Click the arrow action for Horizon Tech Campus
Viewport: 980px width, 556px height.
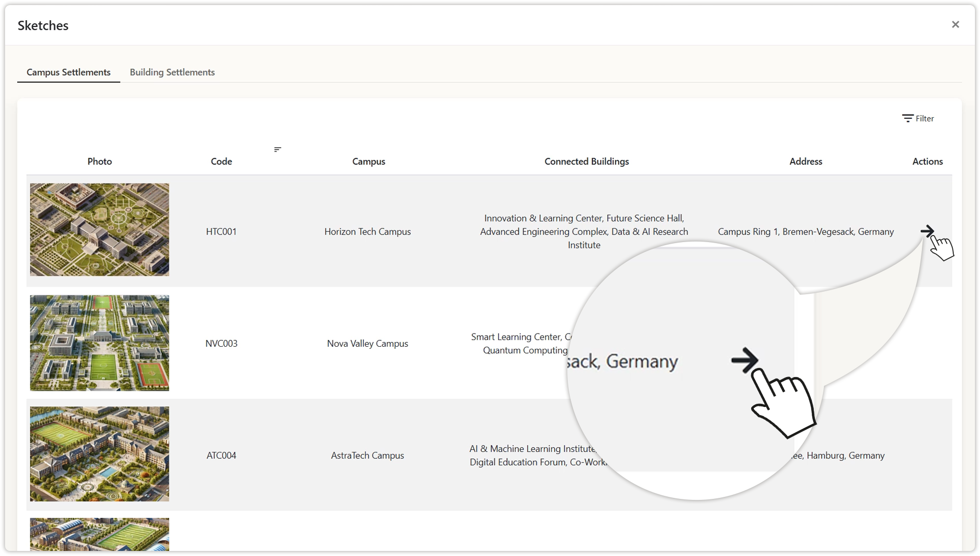coord(926,231)
